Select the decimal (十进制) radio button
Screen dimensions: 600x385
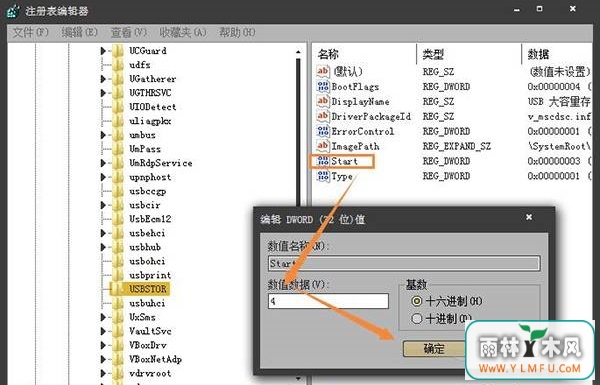[x=417, y=318]
